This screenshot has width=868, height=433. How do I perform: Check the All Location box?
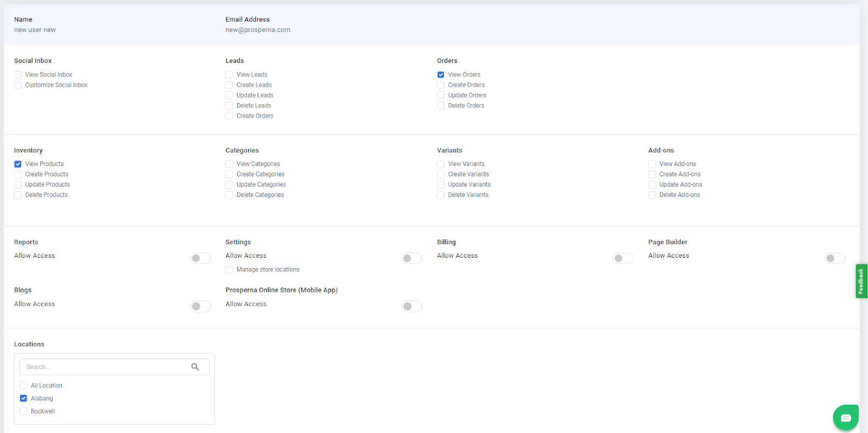pyautogui.click(x=23, y=385)
